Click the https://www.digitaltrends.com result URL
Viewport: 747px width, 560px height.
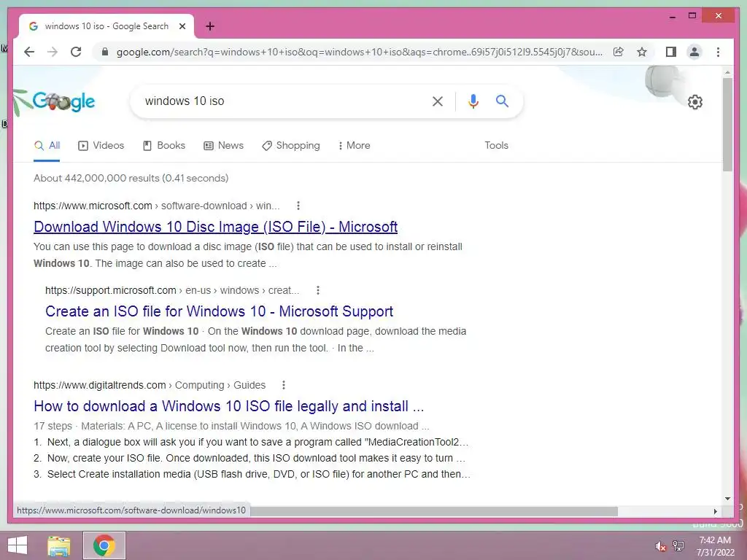(149, 385)
